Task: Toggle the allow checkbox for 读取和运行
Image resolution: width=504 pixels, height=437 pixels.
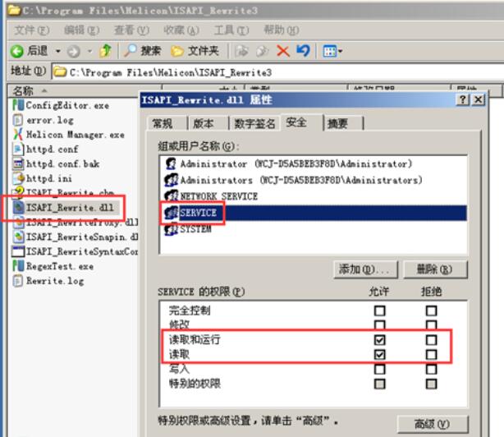Action: coord(379,339)
